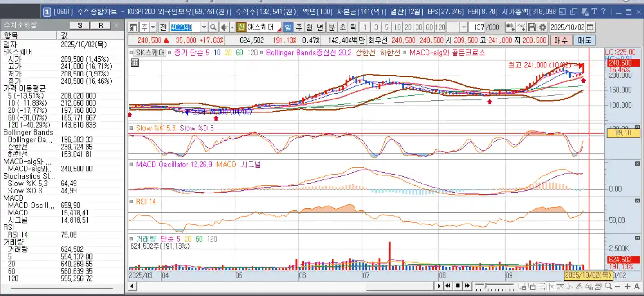The image size is (644, 296).
Task: Click the plus zoom-in icon at bottom
Action: point(627,286)
